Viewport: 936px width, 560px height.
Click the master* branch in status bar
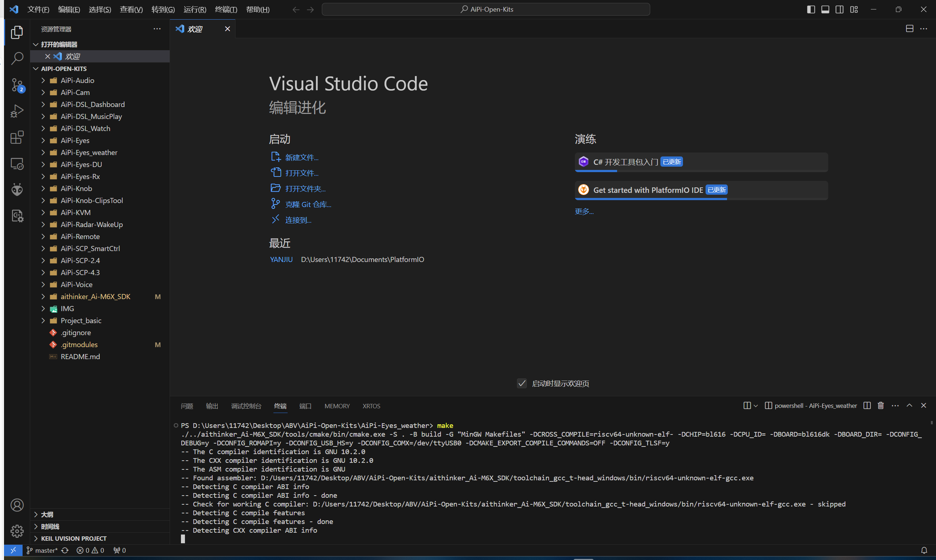click(x=42, y=550)
